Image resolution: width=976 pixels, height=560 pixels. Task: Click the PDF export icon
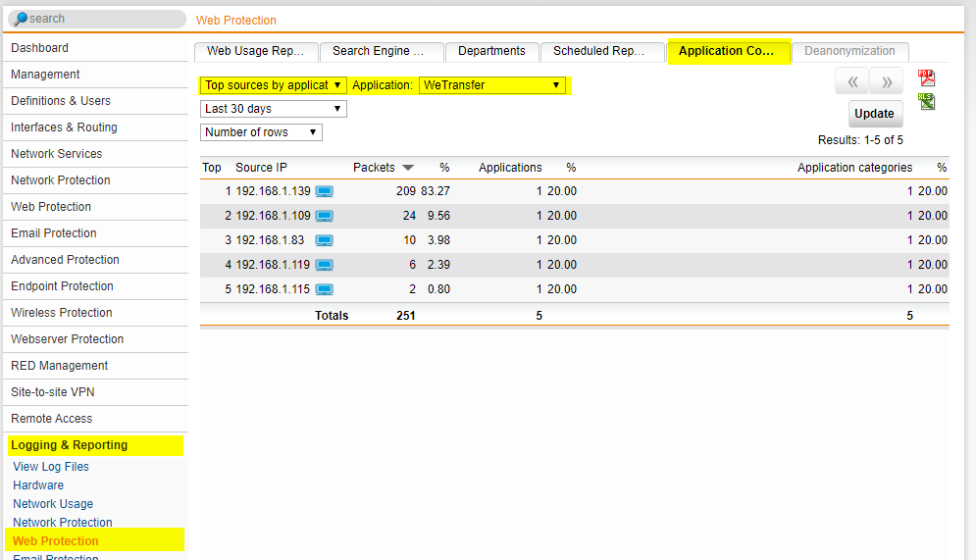pyautogui.click(x=926, y=78)
